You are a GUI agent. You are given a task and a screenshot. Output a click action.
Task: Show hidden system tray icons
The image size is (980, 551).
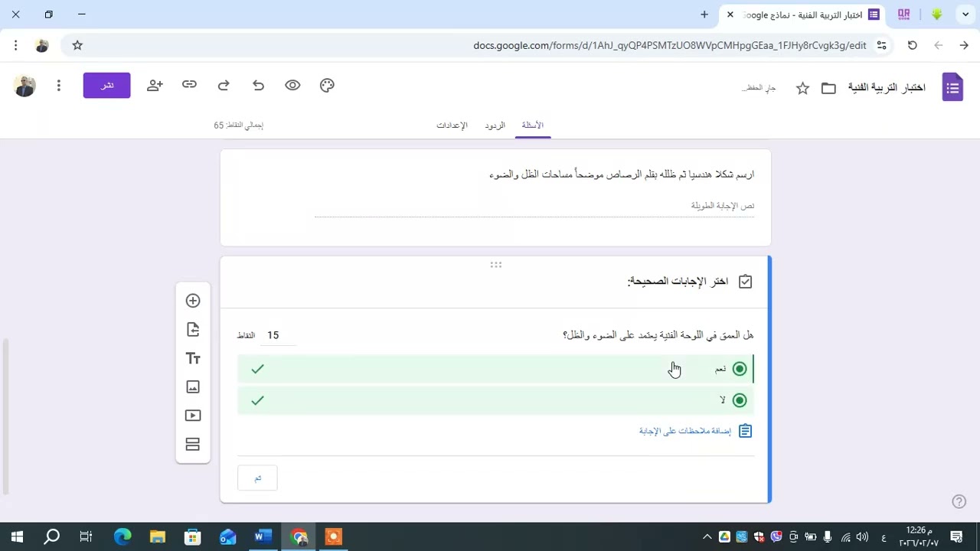click(x=707, y=536)
